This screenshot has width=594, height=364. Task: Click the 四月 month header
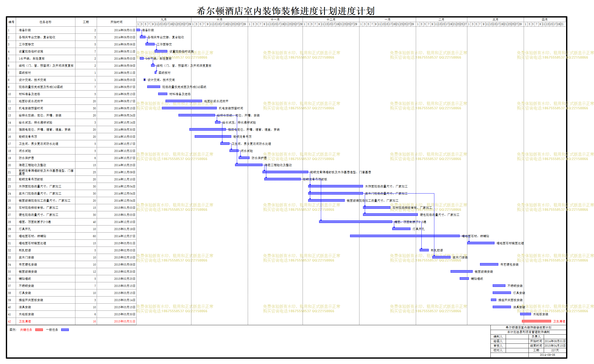[x=545, y=20]
